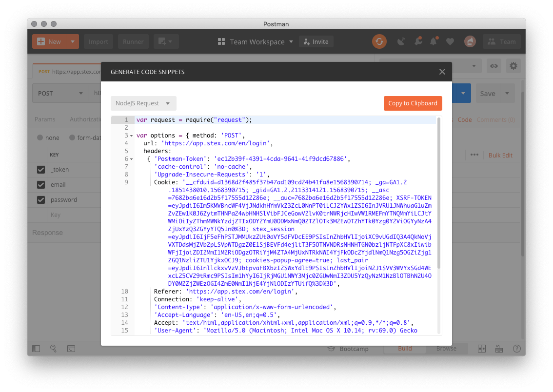This screenshot has height=392, width=553.
Task: Switch to the Params tab
Action: (45, 119)
